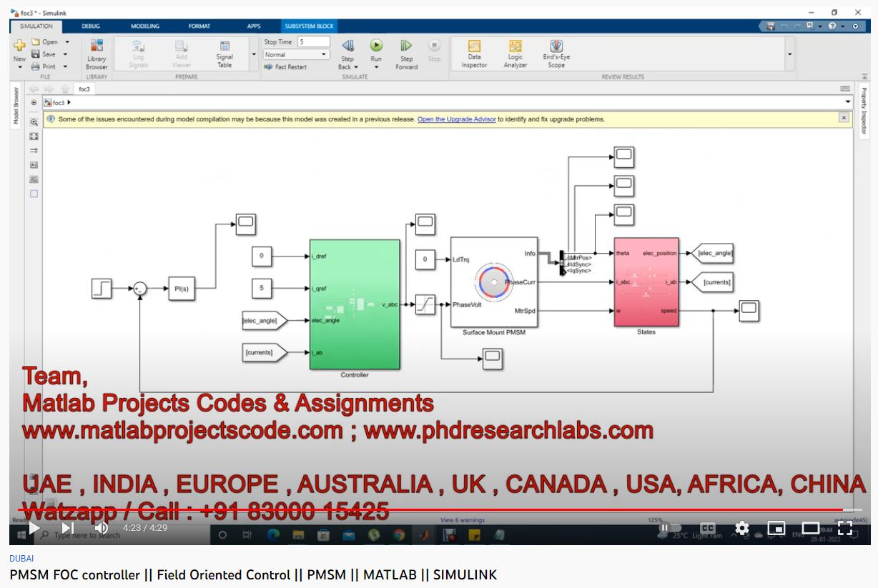Open the Library Browser
The height and width of the screenshot is (588, 878).
97,54
